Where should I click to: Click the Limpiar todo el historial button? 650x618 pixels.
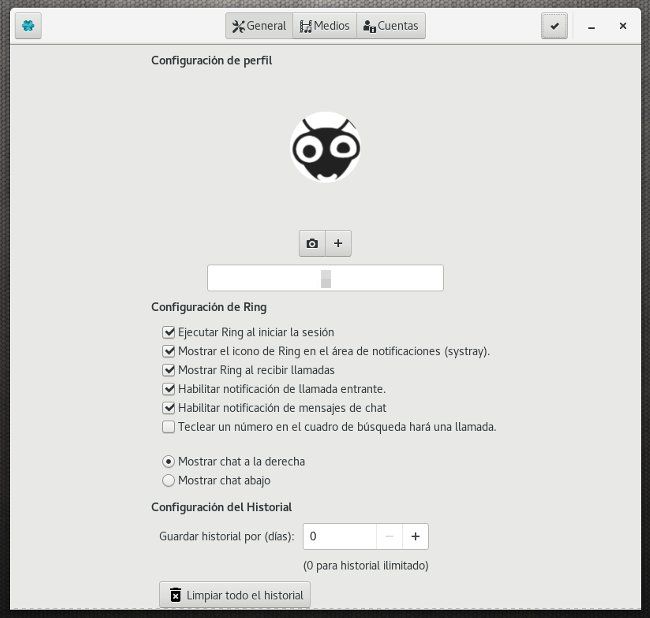click(x=235, y=595)
